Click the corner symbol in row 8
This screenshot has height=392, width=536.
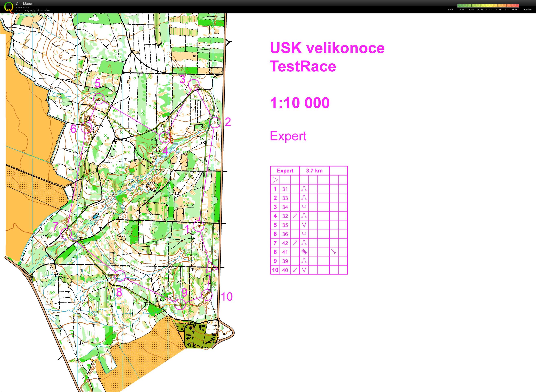click(334, 252)
